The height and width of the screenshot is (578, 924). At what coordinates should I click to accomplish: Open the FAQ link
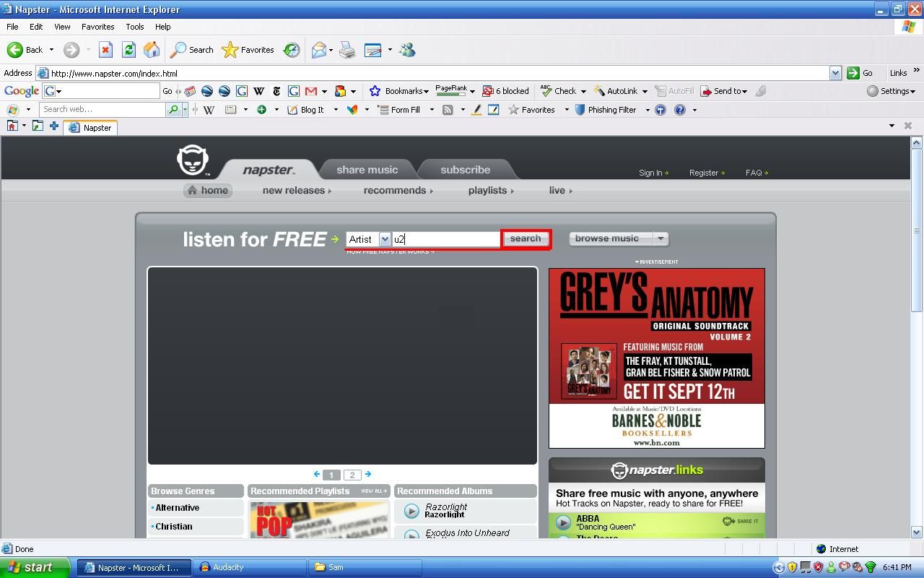757,173
